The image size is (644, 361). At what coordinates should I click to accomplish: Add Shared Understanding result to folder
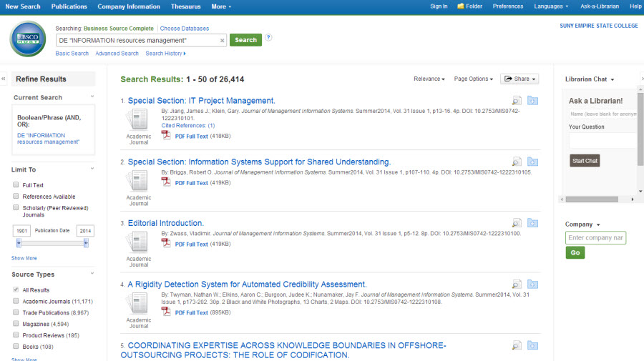click(x=532, y=162)
